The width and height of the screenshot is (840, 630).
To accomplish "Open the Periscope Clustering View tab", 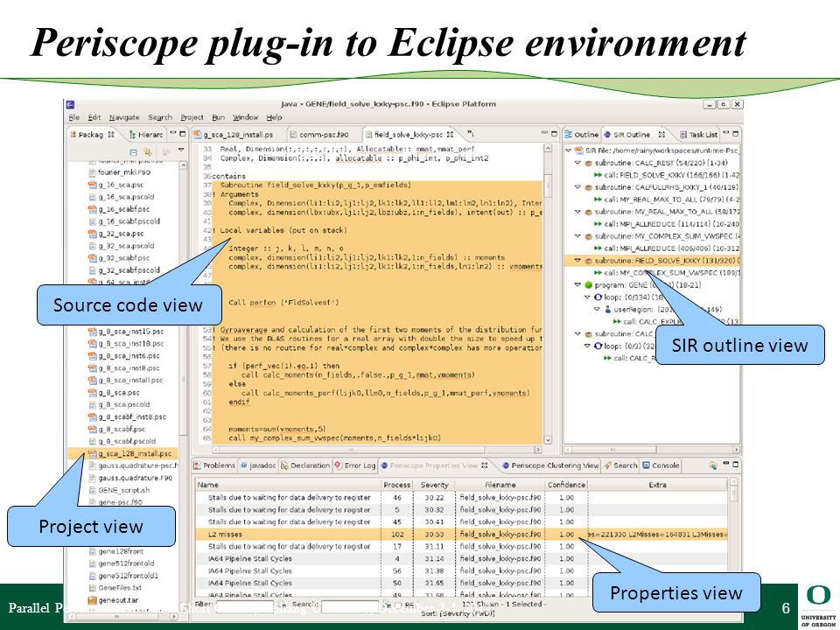I will coord(550,465).
